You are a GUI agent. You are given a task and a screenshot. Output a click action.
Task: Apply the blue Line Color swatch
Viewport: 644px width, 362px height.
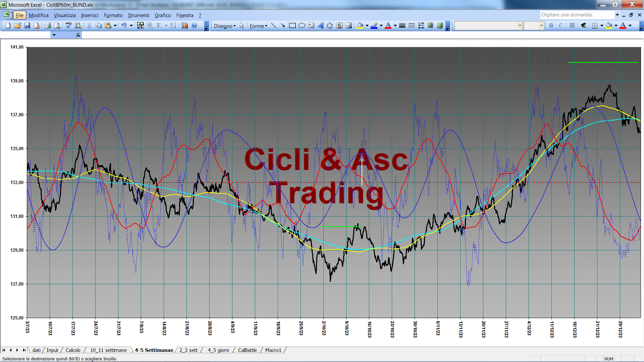pyautogui.click(x=374, y=25)
